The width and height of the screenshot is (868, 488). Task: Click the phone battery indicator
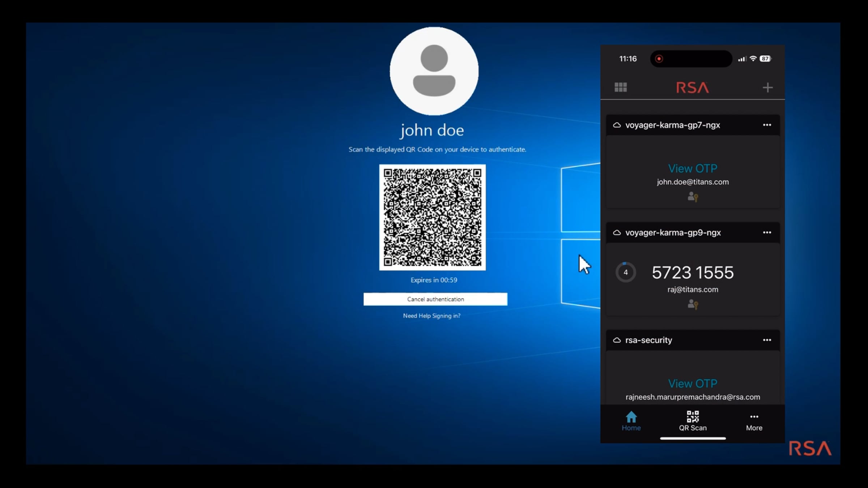pyautogui.click(x=765, y=59)
